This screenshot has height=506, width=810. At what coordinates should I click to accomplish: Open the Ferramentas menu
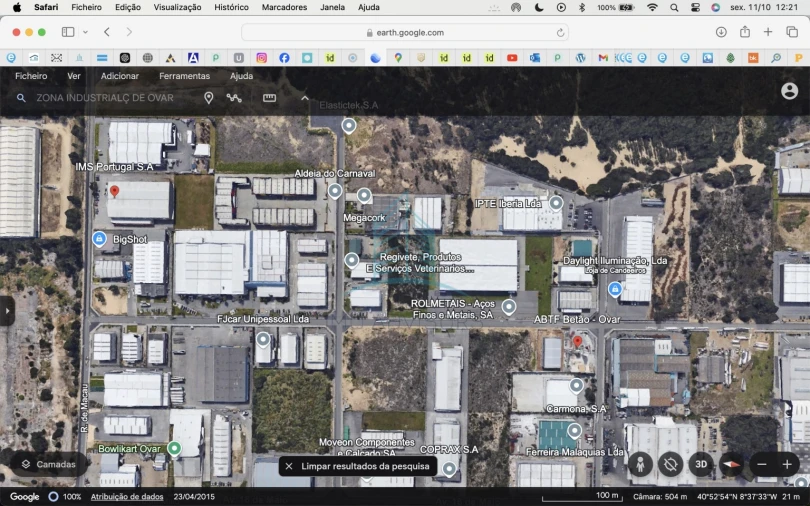184,76
